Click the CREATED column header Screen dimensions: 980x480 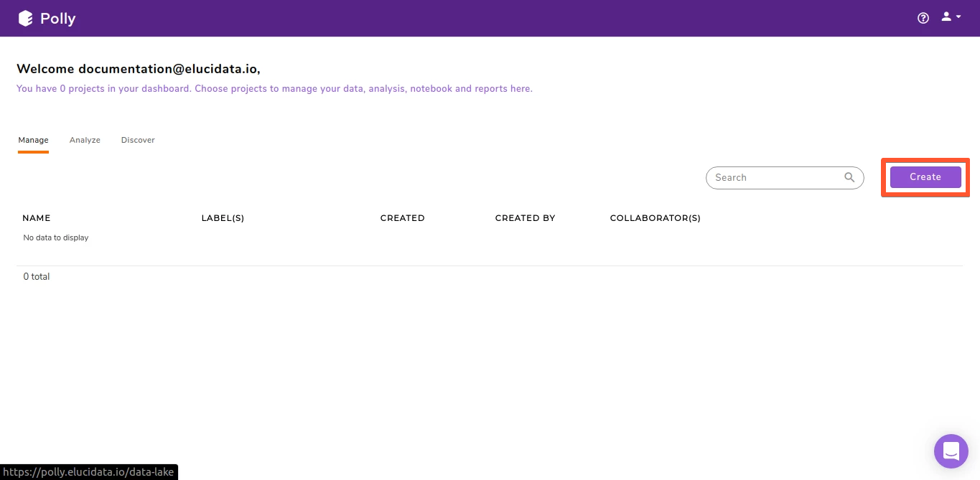coord(402,217)
